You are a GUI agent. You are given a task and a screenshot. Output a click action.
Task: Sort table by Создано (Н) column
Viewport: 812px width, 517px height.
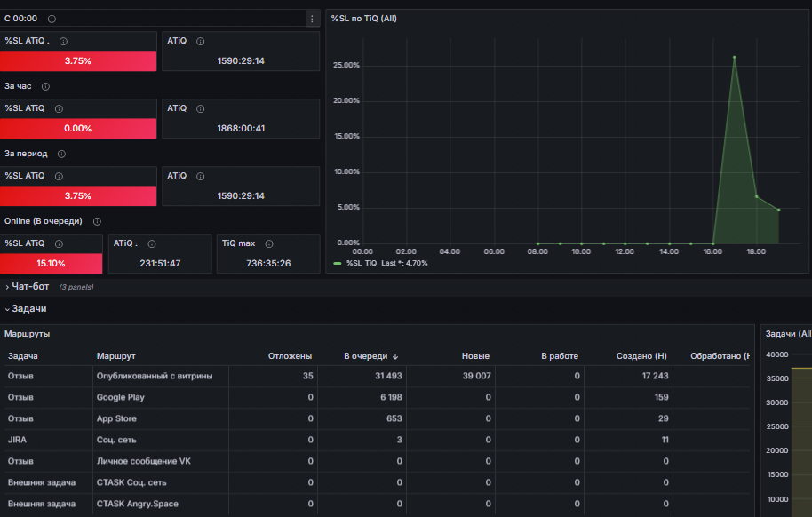click(x=641, y=356)
